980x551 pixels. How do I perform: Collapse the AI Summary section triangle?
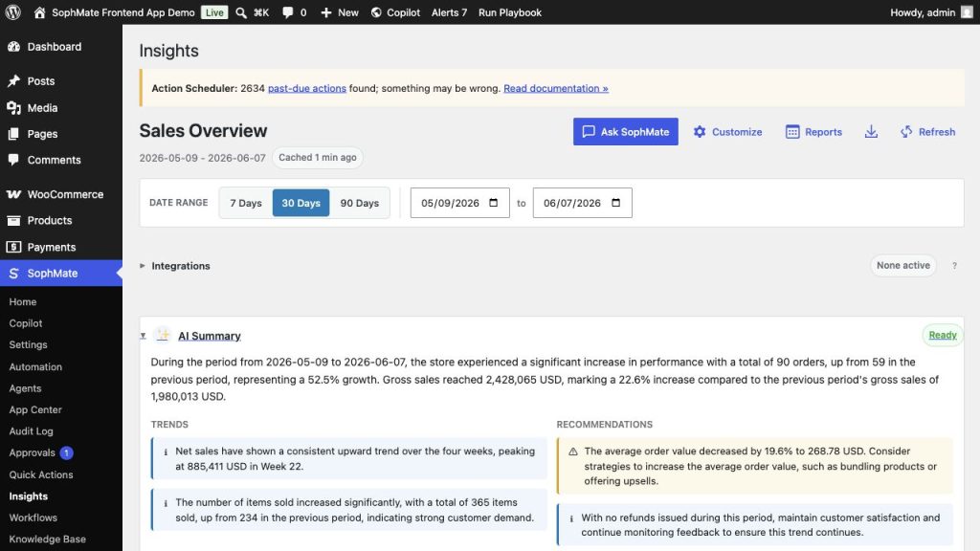point(144,336)
